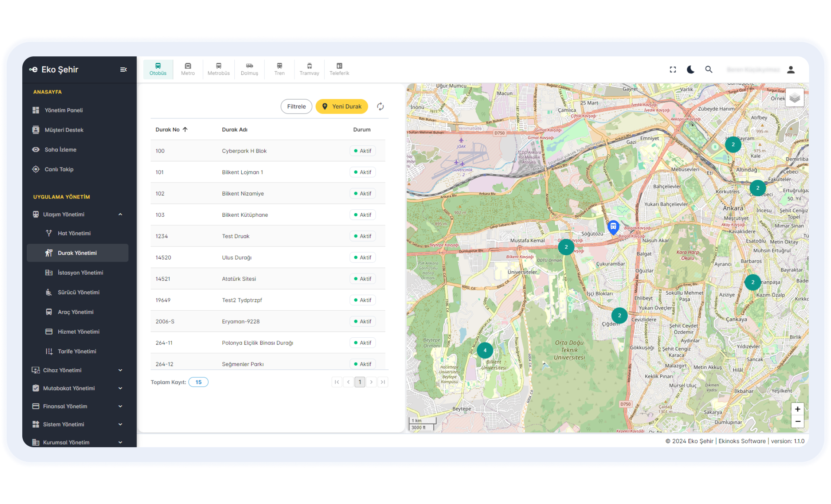Toggle dark mode with the moon icon
831x504 pixels.
point(690,69)
